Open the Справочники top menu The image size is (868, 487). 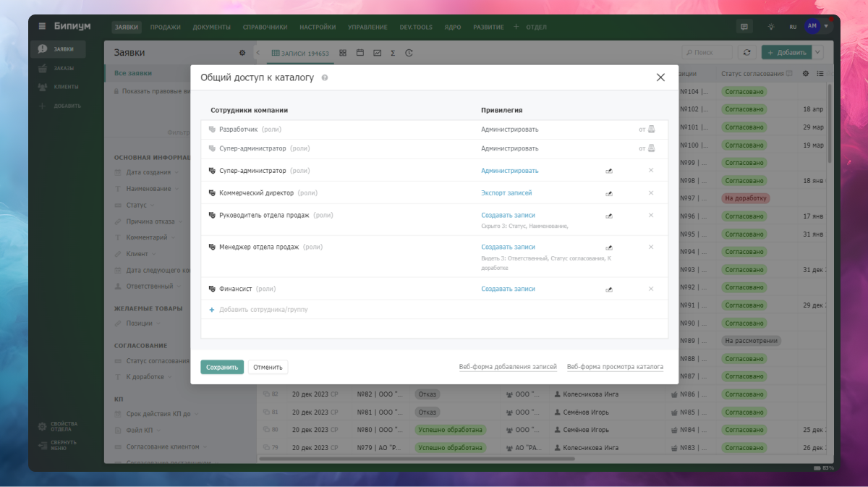265,27
